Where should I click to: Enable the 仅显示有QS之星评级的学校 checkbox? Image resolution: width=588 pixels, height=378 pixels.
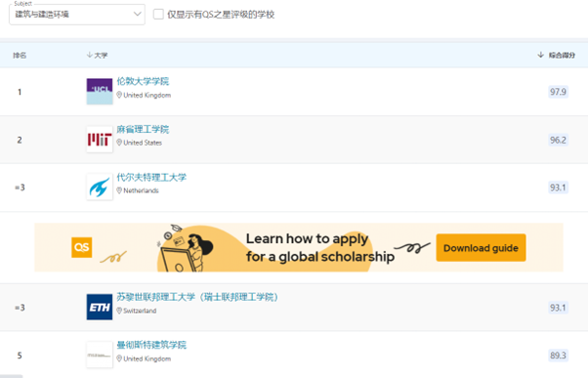[x=158, y=15]
